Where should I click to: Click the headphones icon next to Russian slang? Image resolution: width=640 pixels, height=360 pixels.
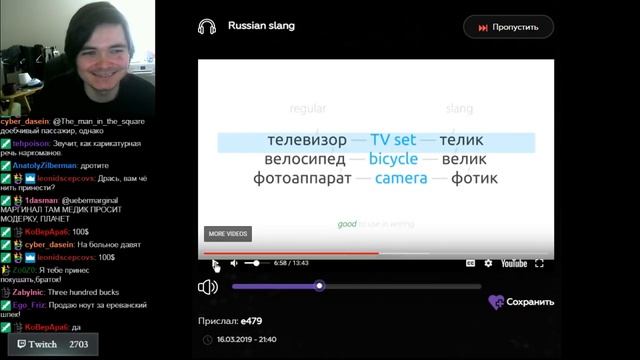(207, 27)
